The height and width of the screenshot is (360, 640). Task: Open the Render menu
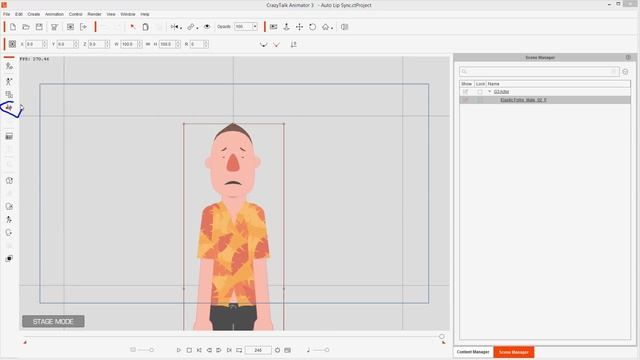pyautogui.click(x=94, y=14)
